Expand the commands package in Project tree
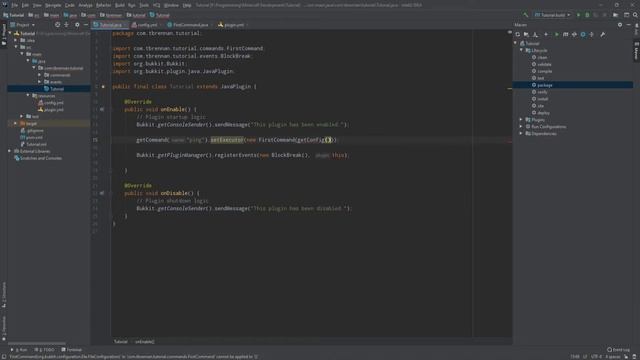 [40, 75]
